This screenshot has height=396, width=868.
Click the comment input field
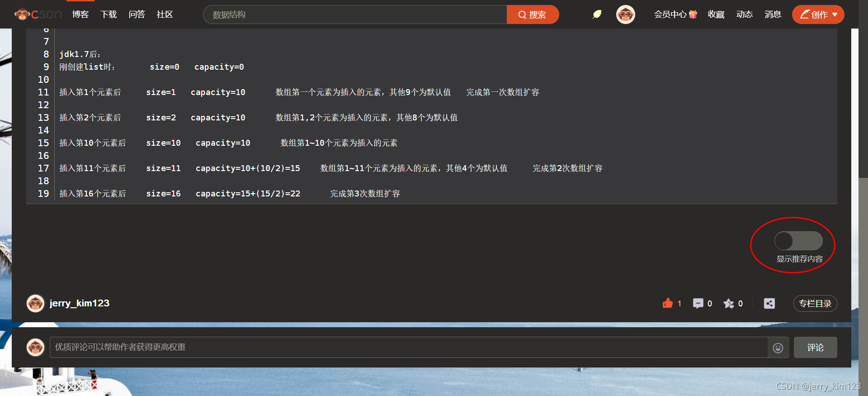[x=409, y=348]
